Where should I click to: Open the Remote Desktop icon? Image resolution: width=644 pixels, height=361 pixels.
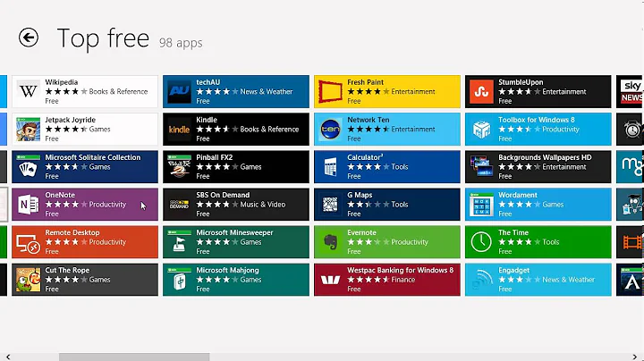tap(29, 242)
